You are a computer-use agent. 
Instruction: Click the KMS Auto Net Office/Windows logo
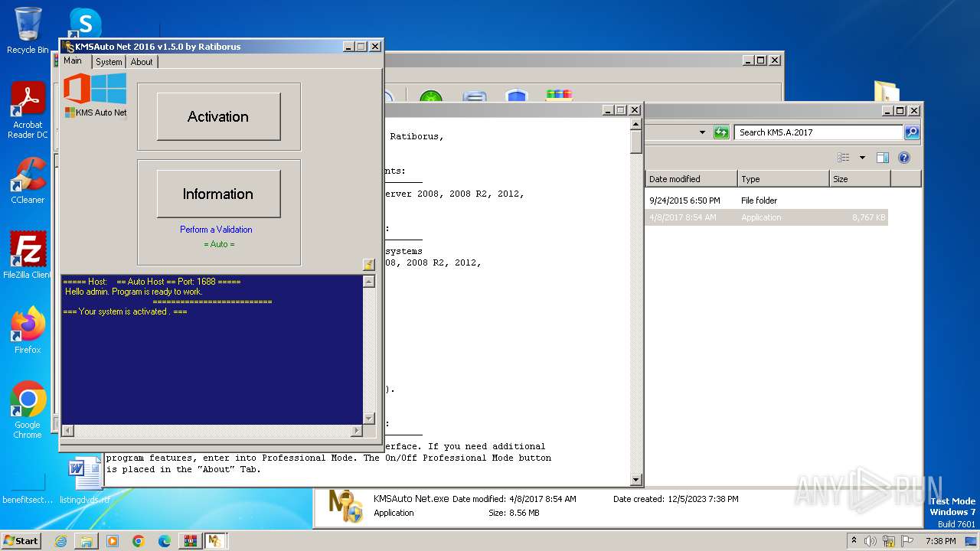click(x=95, y=96)
